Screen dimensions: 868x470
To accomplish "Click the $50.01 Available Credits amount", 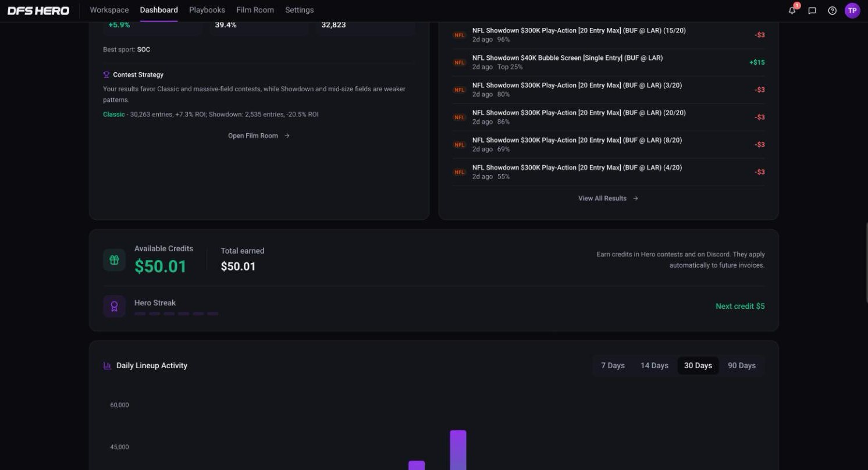I will (x=161, y=266).
